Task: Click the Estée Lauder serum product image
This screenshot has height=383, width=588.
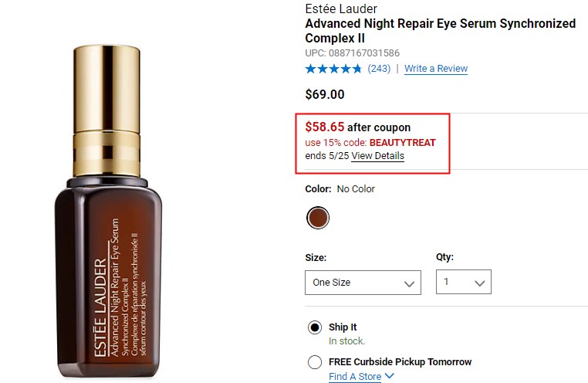Action: pyautogui.click(x=108, y=212)
